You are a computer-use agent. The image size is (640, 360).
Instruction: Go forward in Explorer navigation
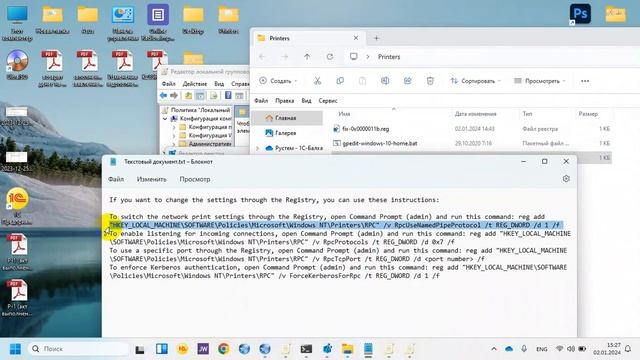pyautogui.click(x=284, y=57)
